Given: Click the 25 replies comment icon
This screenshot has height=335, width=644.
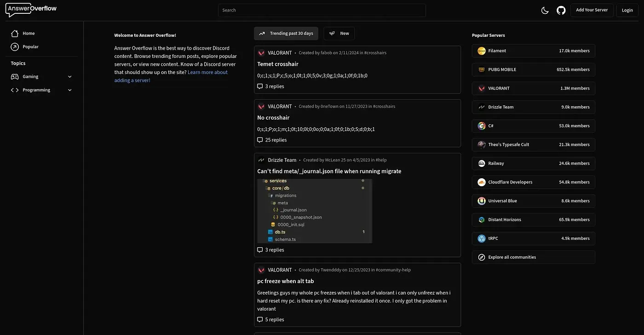Looking at the screenshot, I should 260,140.
